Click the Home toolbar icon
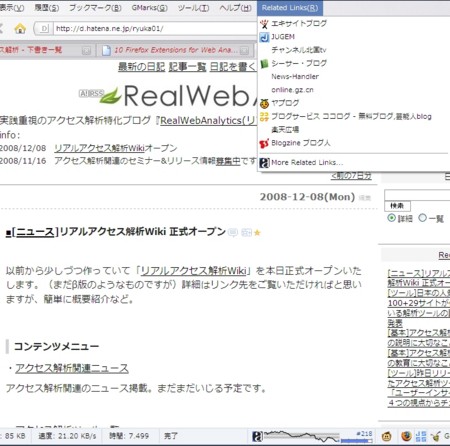Image resolution: width=450 pixels, height=446 pixels. (20, 29)
